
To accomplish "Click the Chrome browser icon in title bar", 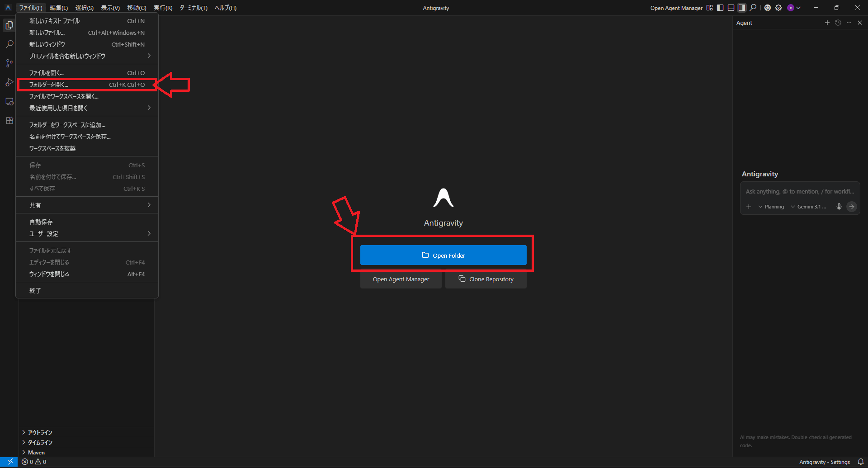I will tap(767, 8).
